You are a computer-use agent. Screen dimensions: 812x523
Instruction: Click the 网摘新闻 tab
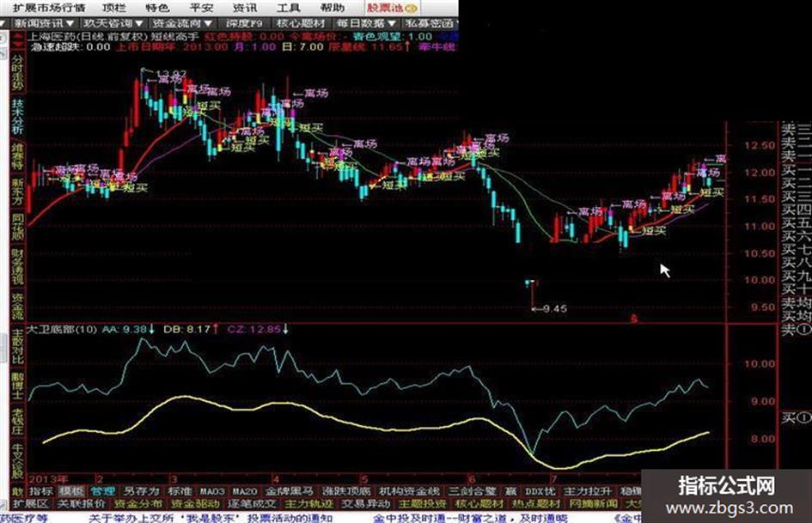[x=593, y=503]
